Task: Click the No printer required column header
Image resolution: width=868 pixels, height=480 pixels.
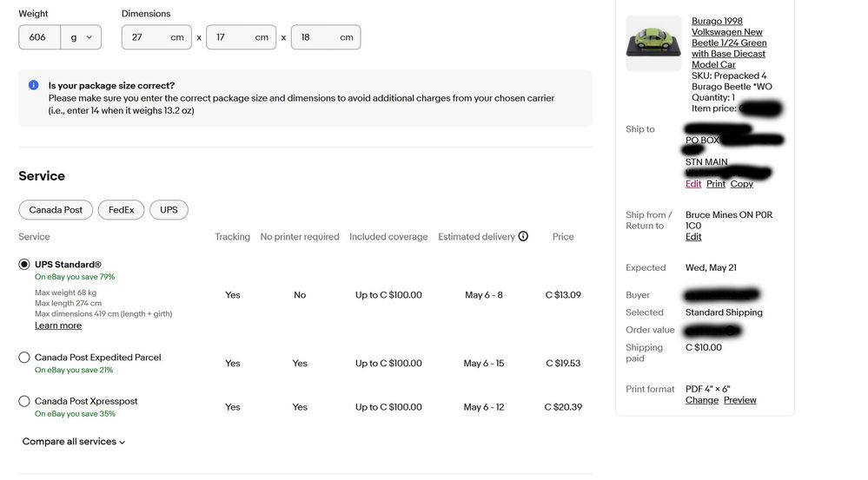Action: [x=300, y=237]
